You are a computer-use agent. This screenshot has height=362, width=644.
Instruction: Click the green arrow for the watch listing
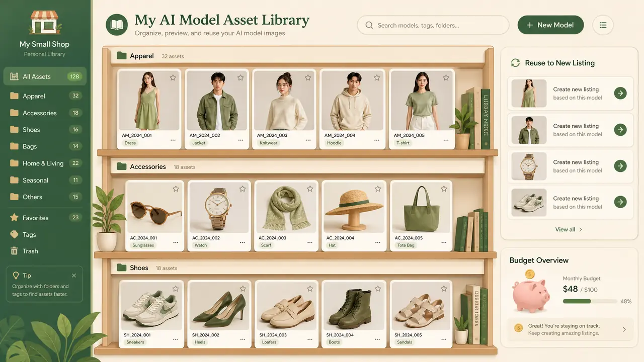(620, 166)
